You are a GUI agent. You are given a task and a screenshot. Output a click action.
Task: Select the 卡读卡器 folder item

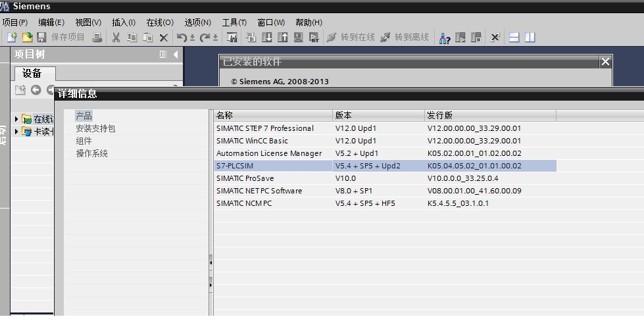point(37,132)
